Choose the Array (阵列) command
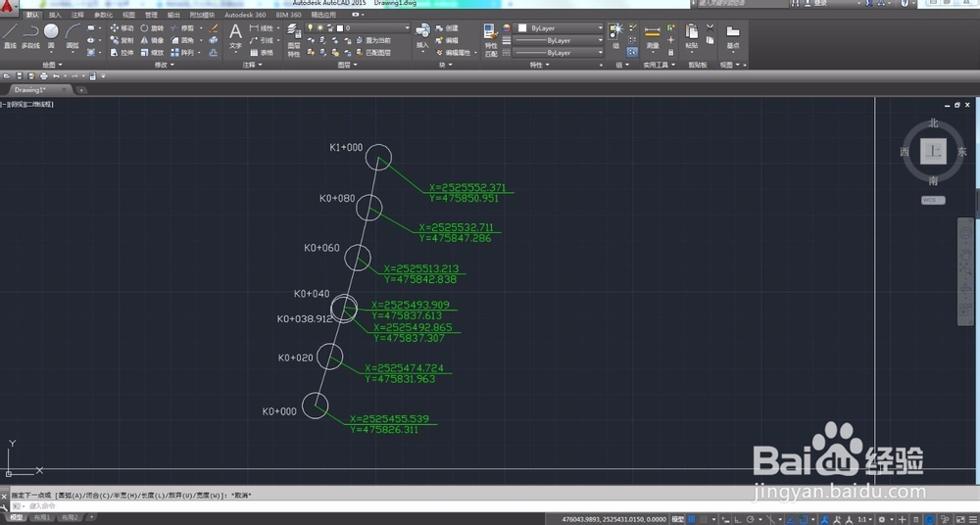980x525 pixels. [x=182, y=53]
